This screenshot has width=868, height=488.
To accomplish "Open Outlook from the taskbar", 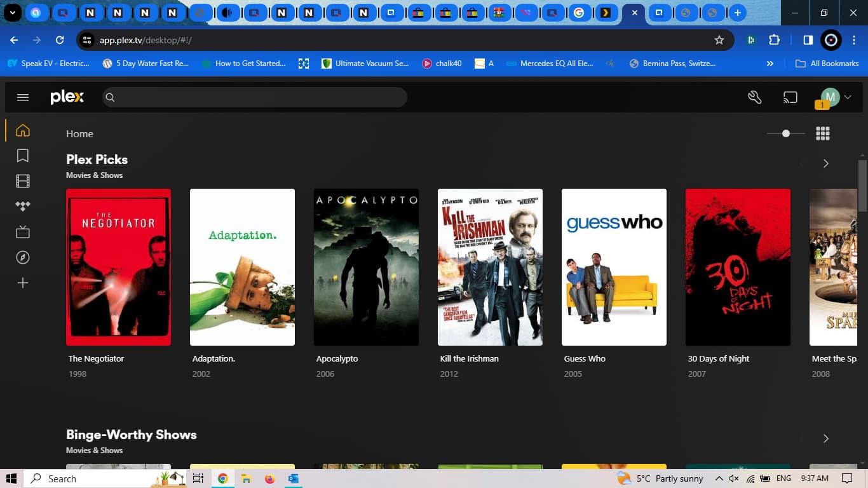I will coord(293,478).
